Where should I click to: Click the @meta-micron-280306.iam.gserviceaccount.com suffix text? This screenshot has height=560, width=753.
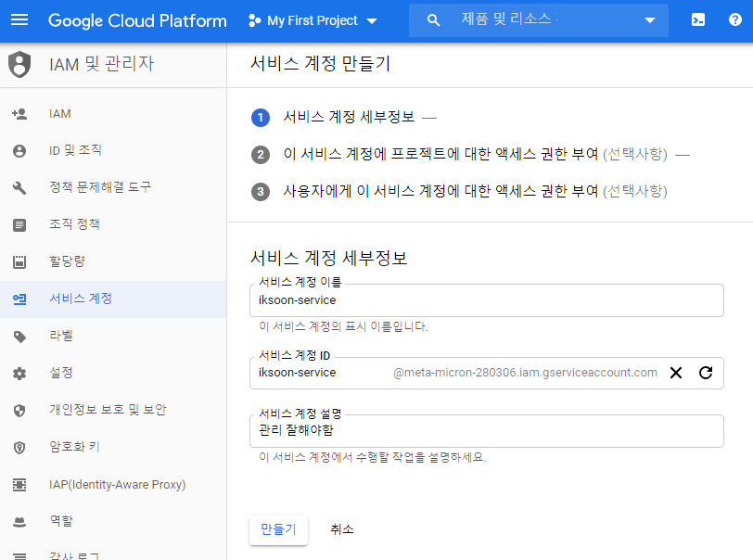point(525,373)
